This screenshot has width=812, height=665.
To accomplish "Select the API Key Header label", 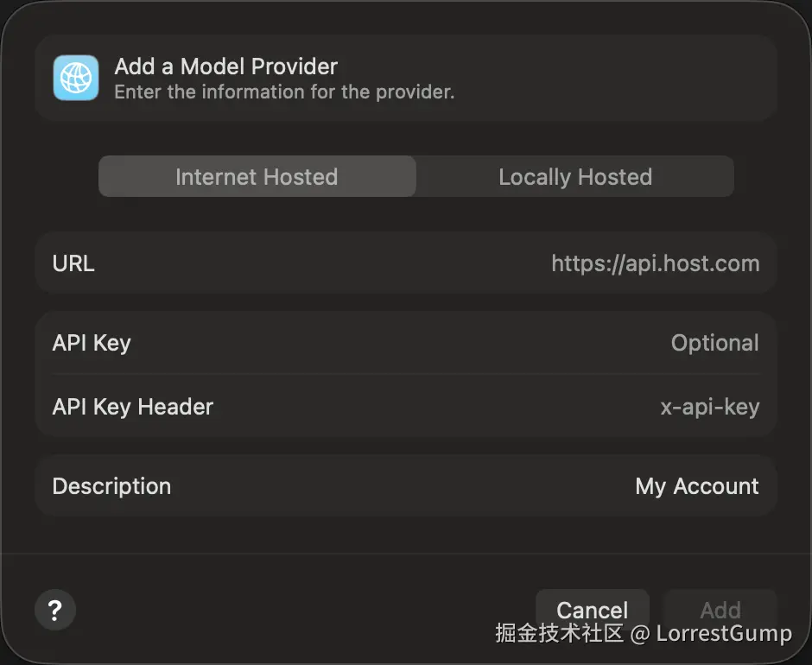I will point(132,407).
